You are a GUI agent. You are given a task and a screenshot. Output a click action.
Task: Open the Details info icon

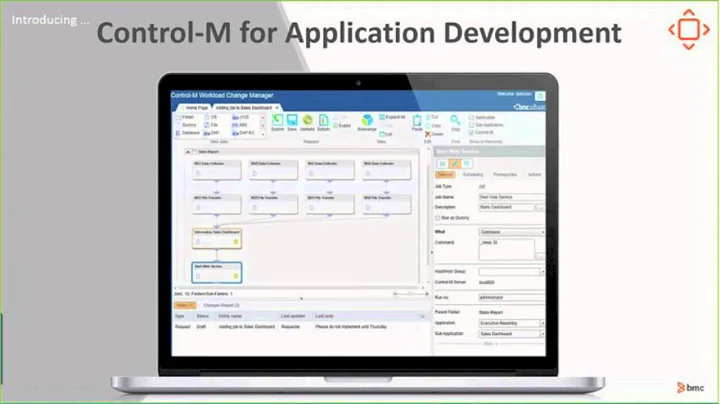[324, 121]
